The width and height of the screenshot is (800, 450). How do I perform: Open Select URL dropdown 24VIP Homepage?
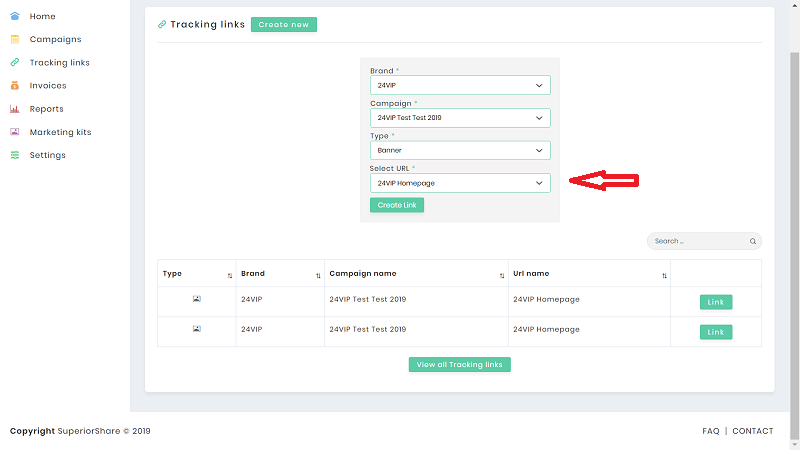click(x=460, y=183)
